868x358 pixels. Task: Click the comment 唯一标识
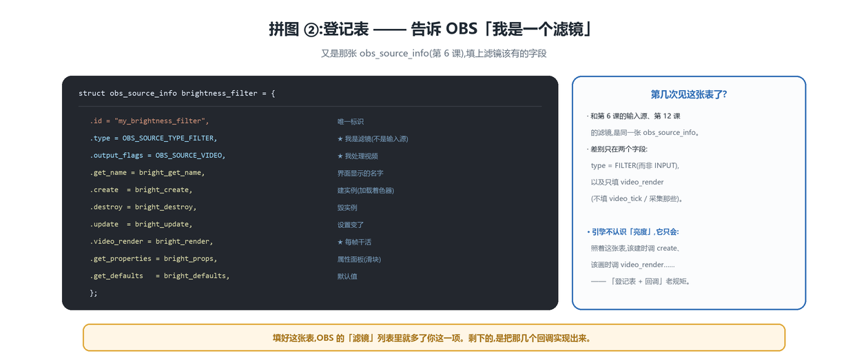(x=351, y=122)
